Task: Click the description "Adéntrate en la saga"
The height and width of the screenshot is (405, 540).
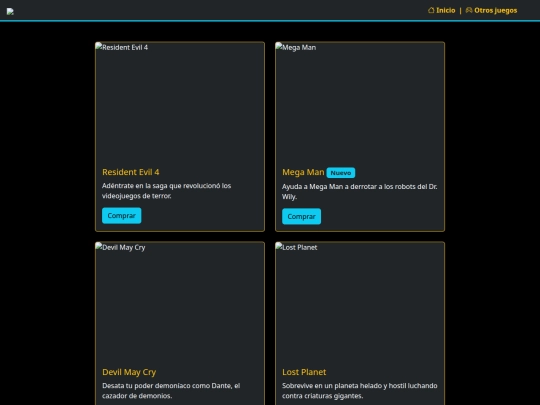Action: click(x=166, y=191)
